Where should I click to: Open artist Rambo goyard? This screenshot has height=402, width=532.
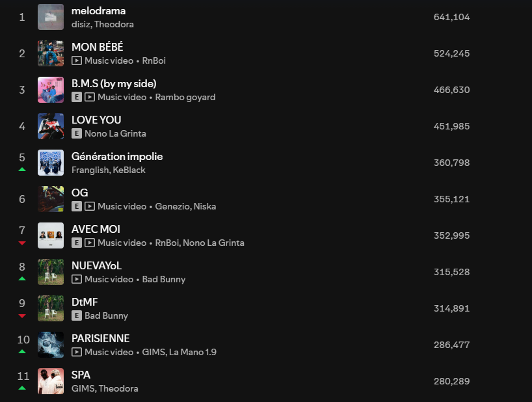click(x=185, y=98)
